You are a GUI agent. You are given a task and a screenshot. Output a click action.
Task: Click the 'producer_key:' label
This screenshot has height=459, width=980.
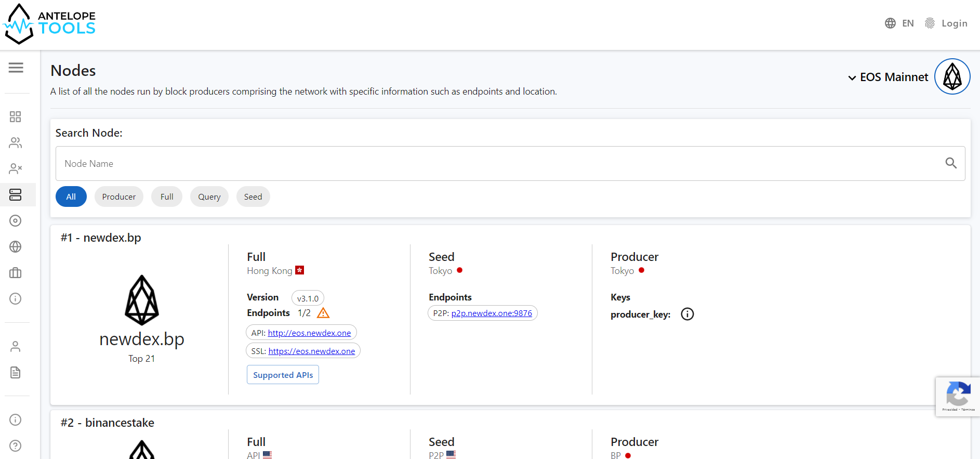coord(641,314)
